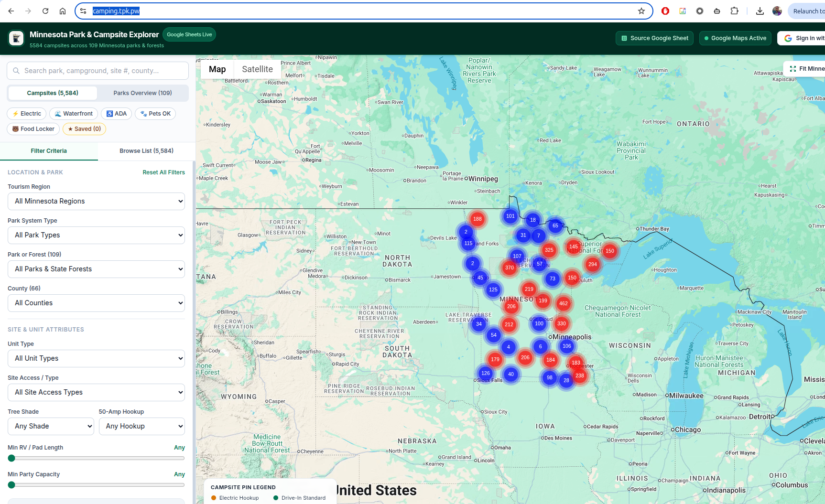
Task: Click the Minneapolis city label on map
Action: 572,337
